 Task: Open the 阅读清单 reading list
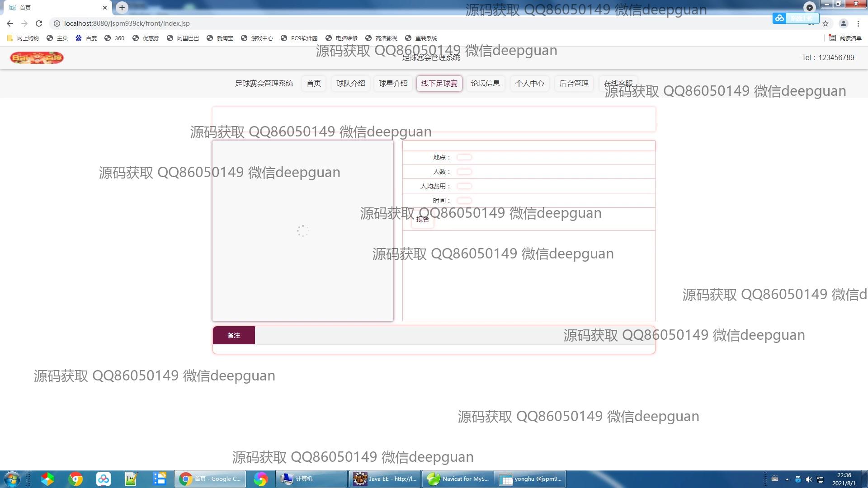[x=845, y=38]
